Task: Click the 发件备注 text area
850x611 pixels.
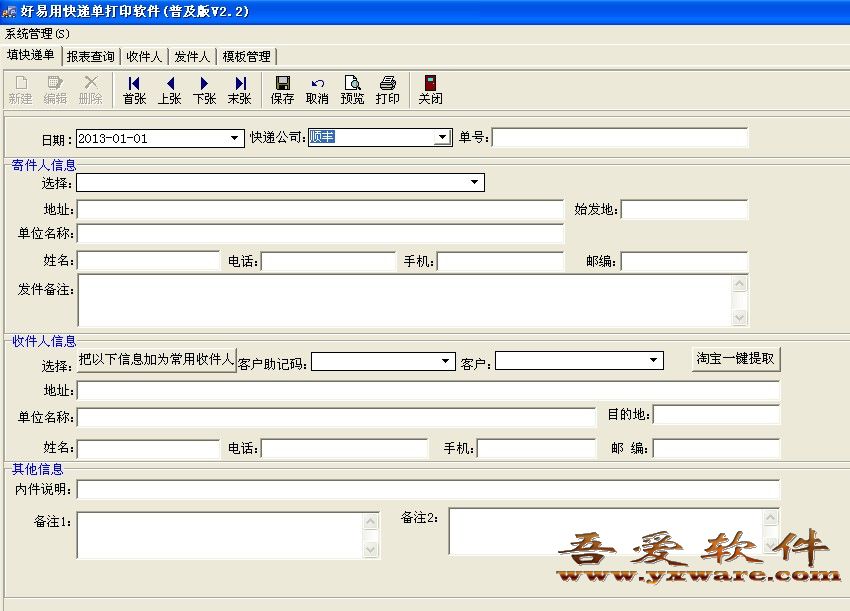Action: 404,300
